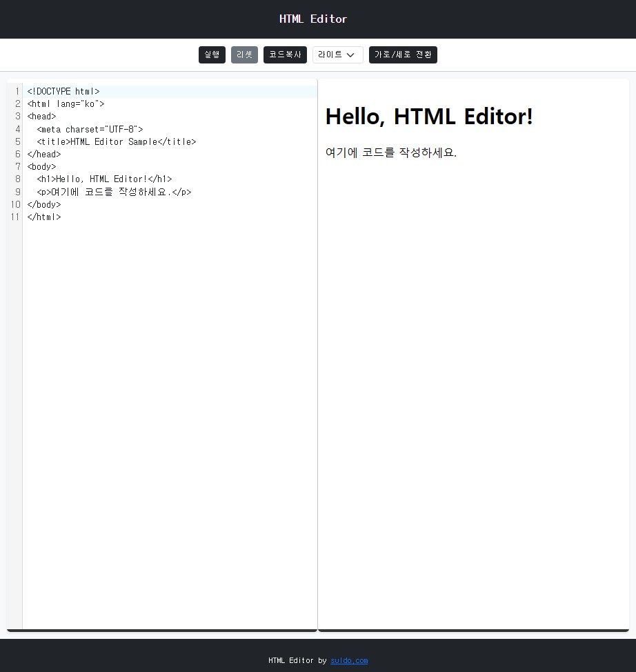This screenshot has width=636, height=672.
Task: Open the 라이트 theme dropdown
Action: pos(338,55)
